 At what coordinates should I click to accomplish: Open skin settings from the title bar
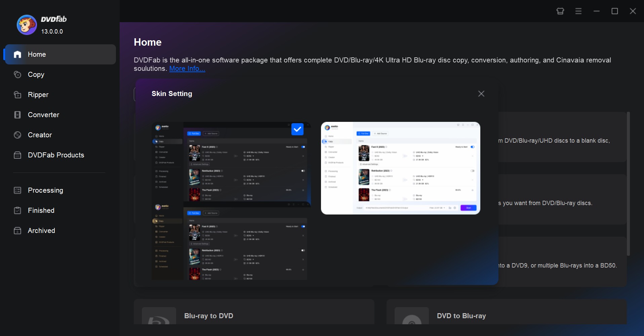point(560,11)
